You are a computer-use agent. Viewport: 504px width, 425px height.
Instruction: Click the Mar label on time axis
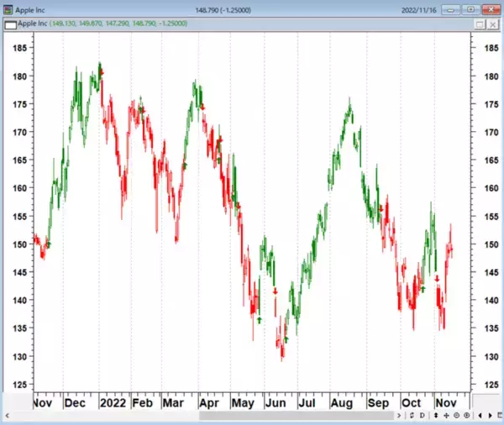[x=173, y=403]
